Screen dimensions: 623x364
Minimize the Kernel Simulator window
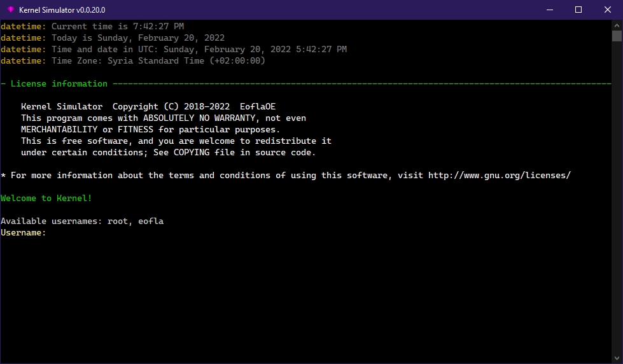549,10
